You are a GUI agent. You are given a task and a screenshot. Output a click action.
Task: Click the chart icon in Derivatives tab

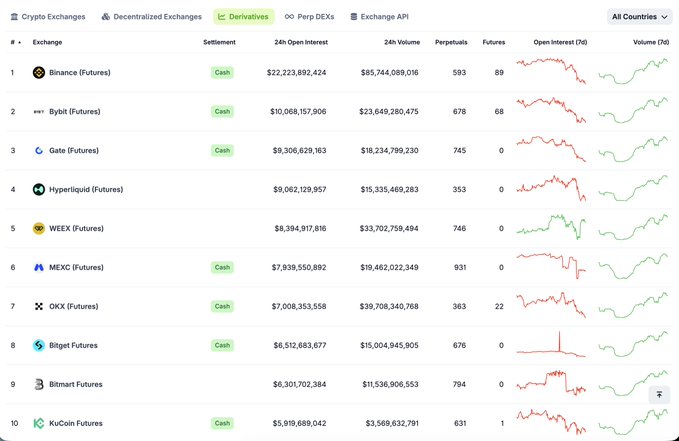click(222, 16)
